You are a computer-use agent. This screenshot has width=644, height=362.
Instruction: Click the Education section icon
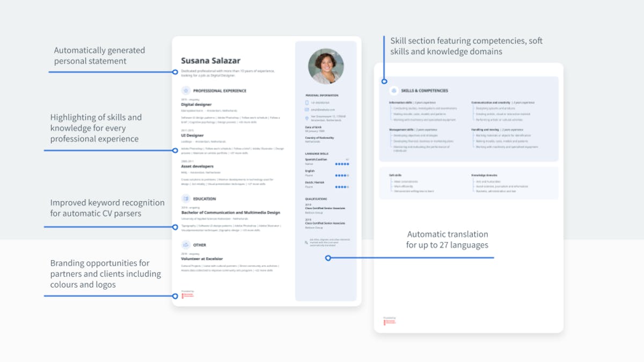coord(186,198)
